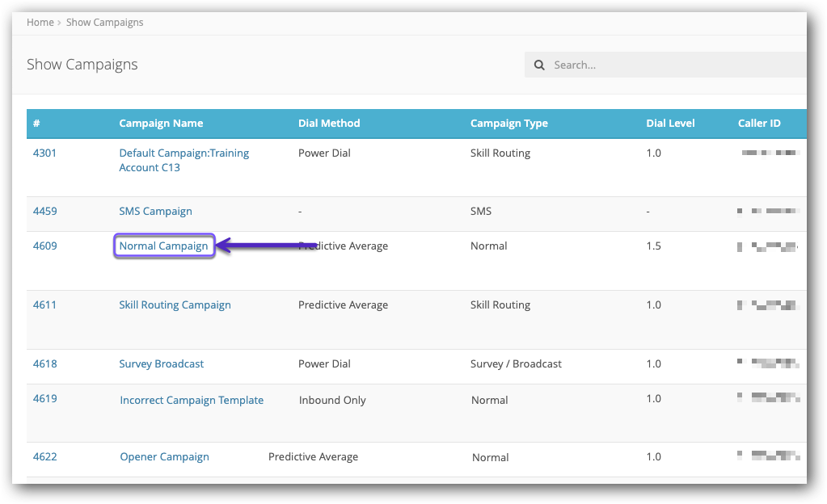This screenshot has width=827, height=504.
Task: Click campaign ID 4609
Action: tap(44, 246)
